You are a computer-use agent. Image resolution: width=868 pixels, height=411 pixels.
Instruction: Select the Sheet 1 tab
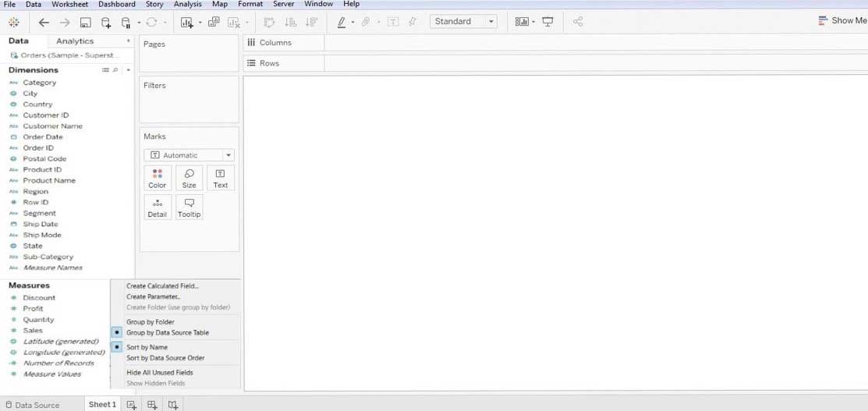coord(102,404)
